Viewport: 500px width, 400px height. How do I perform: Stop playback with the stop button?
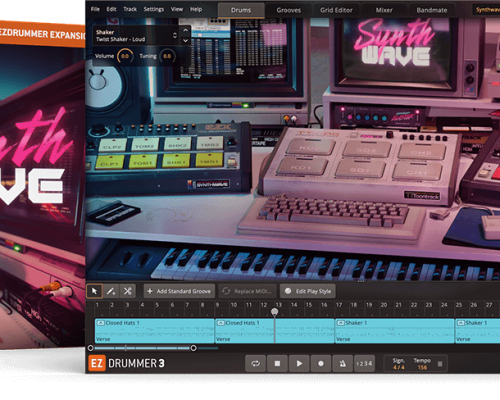point(277,363)
